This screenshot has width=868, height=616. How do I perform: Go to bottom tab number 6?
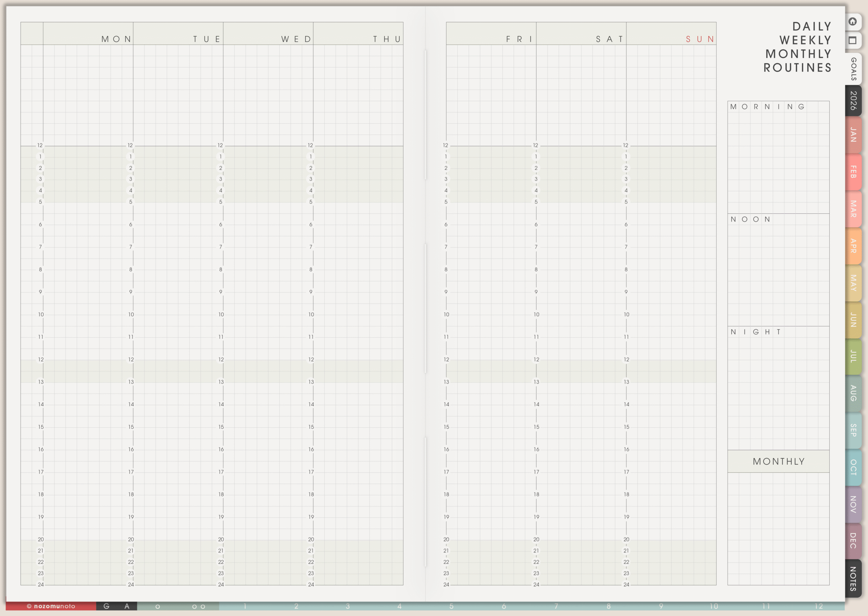504,606
